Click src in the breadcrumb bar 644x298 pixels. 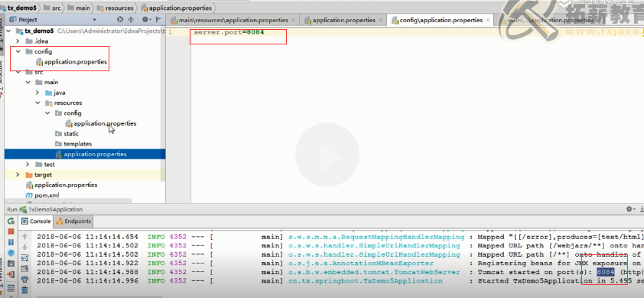53,8
